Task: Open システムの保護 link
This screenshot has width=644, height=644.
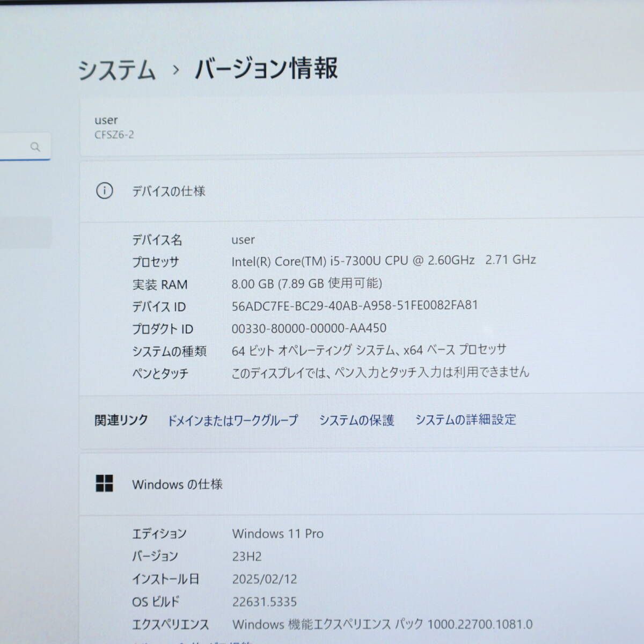Action: 356,420
